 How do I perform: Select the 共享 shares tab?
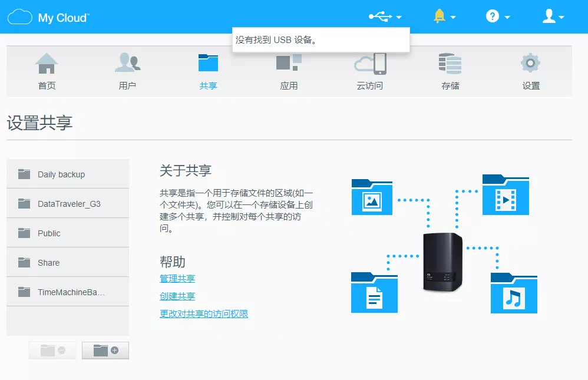208,72
